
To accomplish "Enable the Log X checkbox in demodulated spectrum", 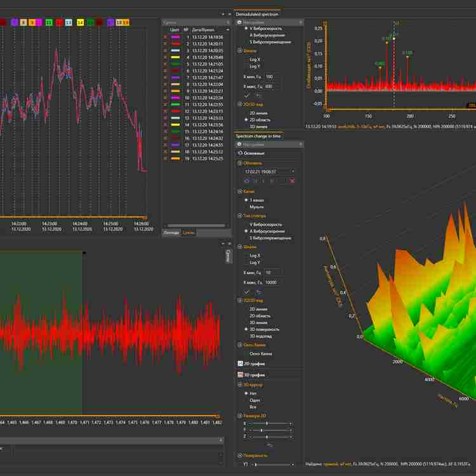I will pyautogui.click(x=247, y=59).
